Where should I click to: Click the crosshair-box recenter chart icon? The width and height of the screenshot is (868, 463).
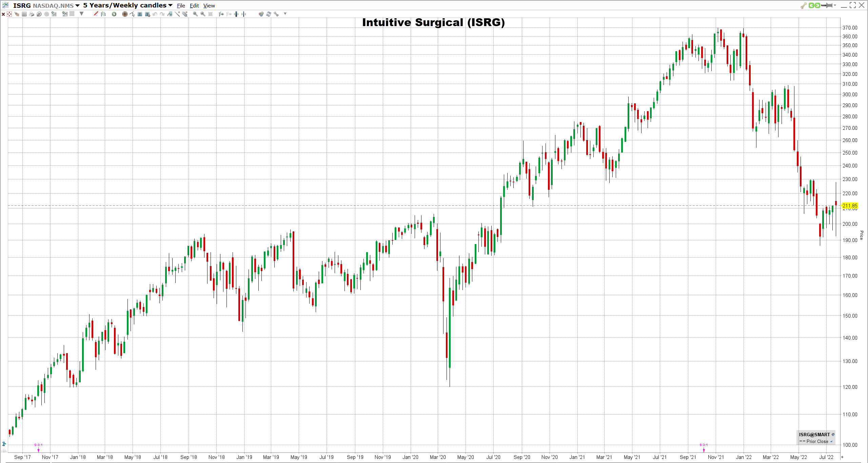click(9, 14)
